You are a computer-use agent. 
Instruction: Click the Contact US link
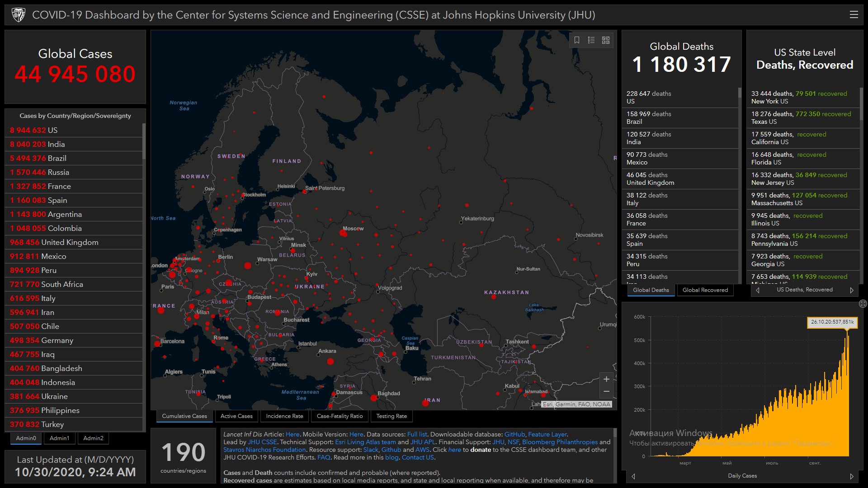pos(418,457)
